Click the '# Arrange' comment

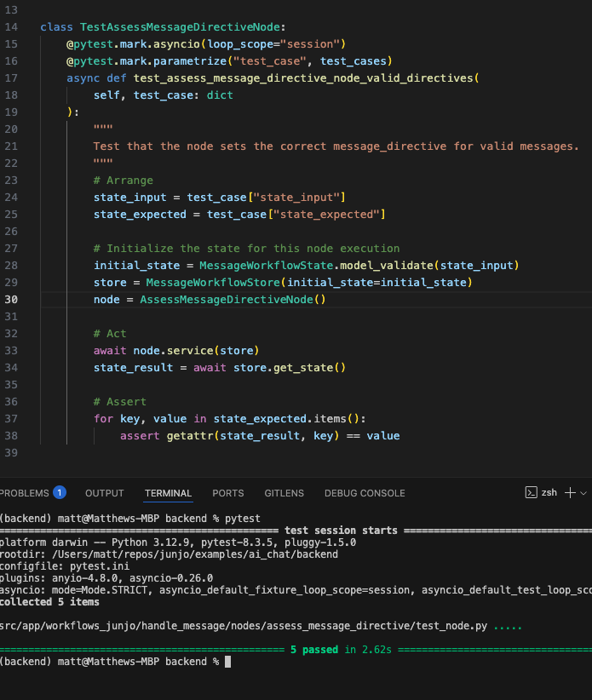point(124,181)
